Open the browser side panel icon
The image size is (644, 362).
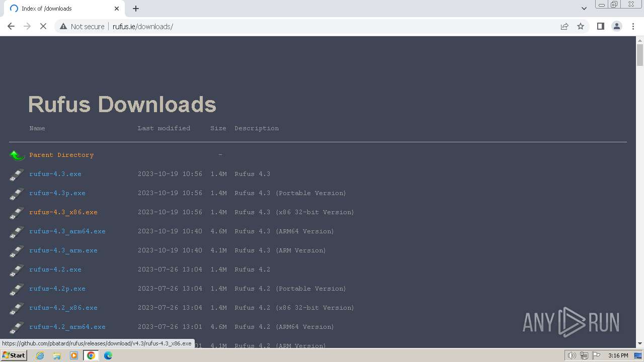point(600,26)
